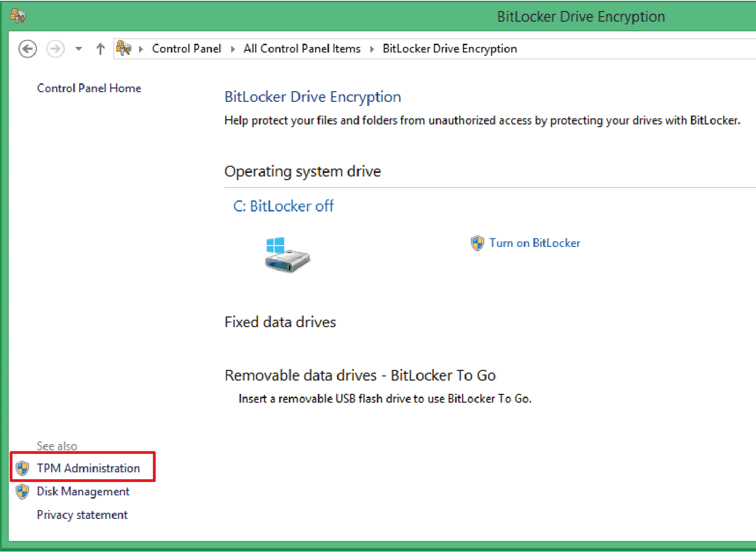
Task: Go up one level with the Up arrow
Action: click(x=100, y=49)
